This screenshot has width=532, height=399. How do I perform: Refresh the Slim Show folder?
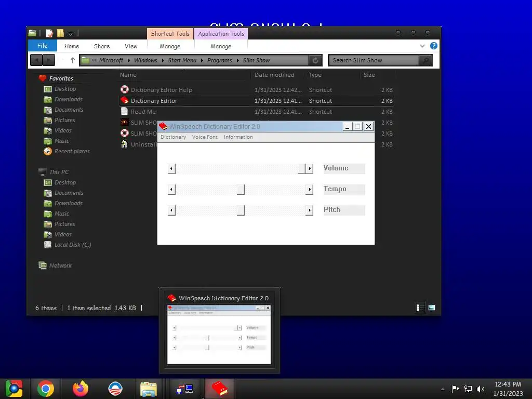coord(315,60)
